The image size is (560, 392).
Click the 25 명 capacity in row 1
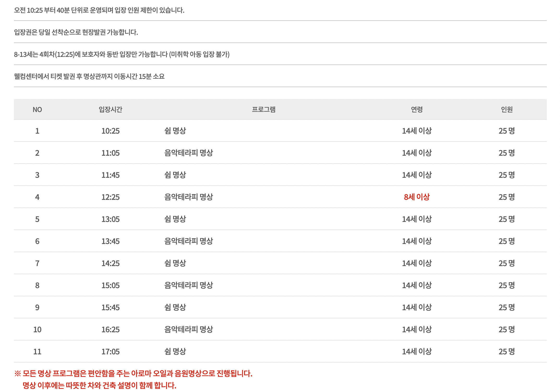coord(506,131)
